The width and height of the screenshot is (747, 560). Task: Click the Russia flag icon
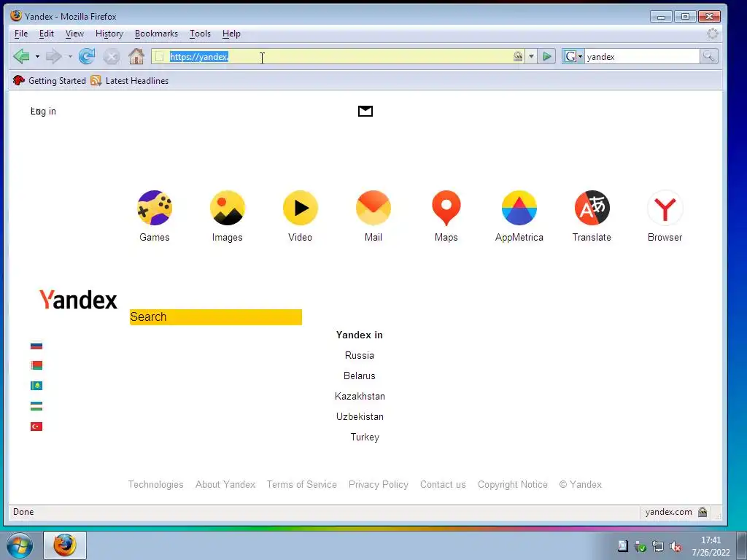[x=36, y=346]
